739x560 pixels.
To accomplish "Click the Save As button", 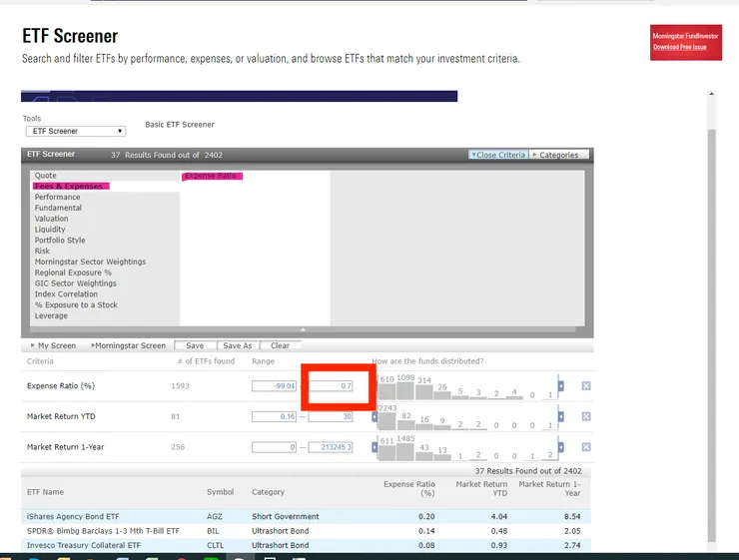I will [x=238, y=345].
